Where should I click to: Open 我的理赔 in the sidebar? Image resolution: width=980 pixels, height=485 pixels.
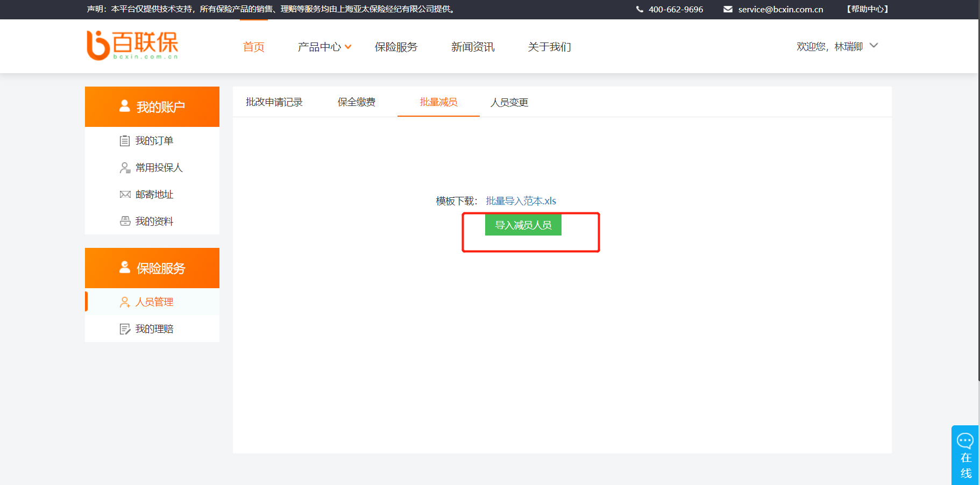click(x=154, y=329)
